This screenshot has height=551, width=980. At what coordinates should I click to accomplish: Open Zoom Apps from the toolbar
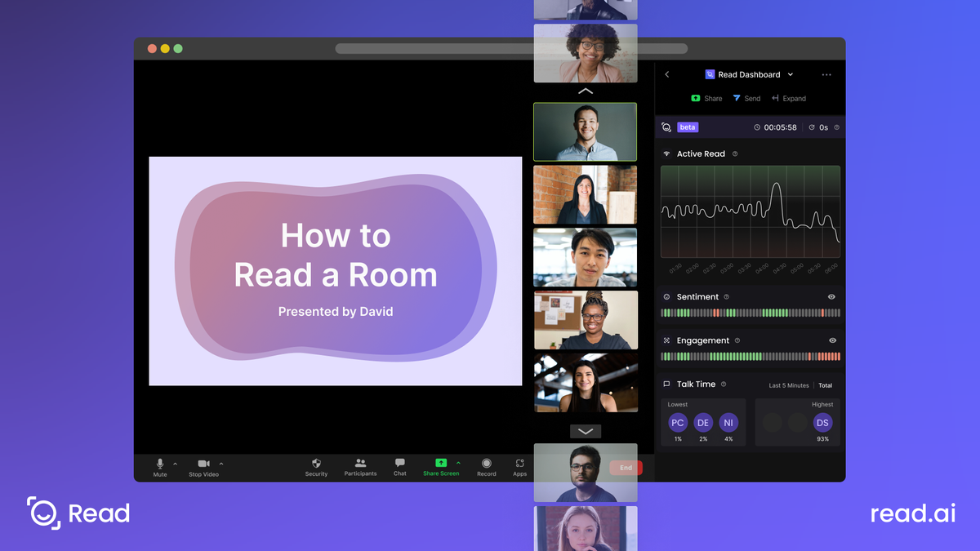tap(519, 465)
